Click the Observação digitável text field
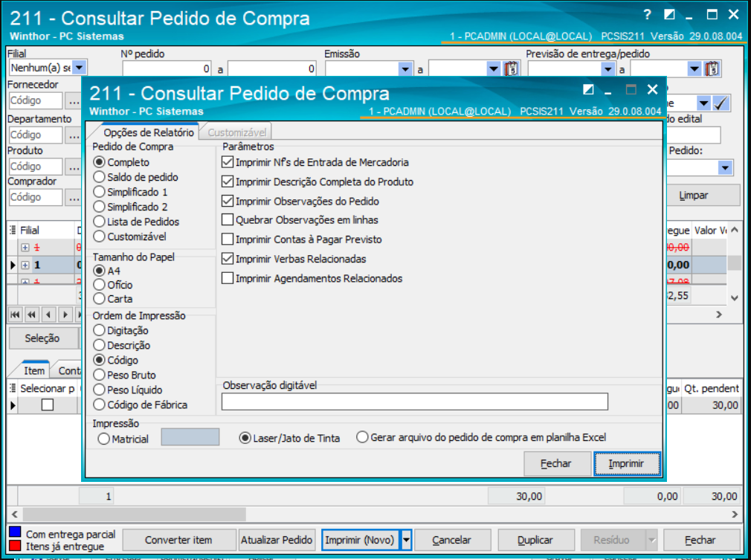The image size is (751, 560). click(415, 402)
